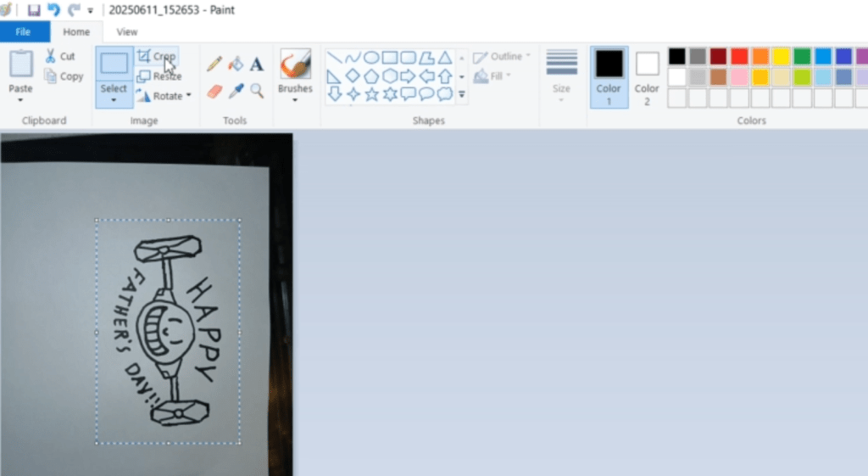The width and height of the screenshot is (868, 476).
Task: Expand the Brushes dropdown
Action: [x=295, y=99]
